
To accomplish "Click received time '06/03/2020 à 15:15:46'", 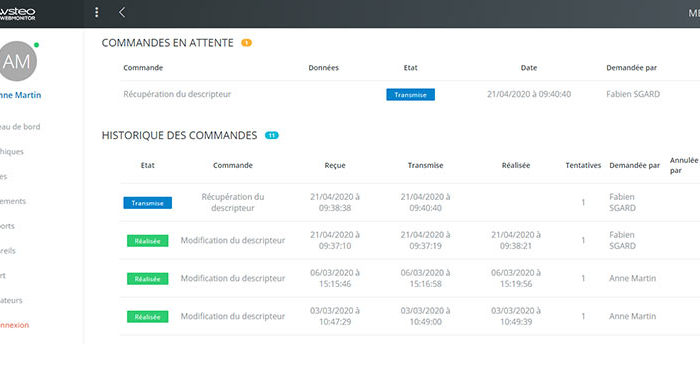I will pos(335,278).
